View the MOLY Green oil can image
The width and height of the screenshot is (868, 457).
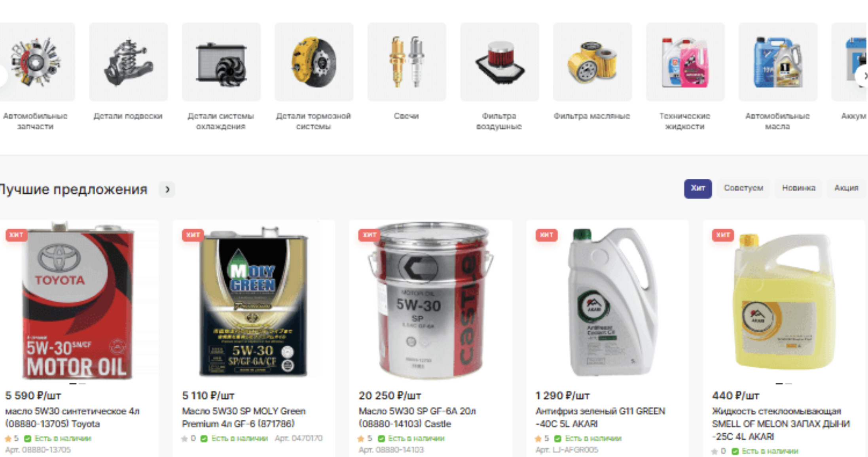(253, 301)
